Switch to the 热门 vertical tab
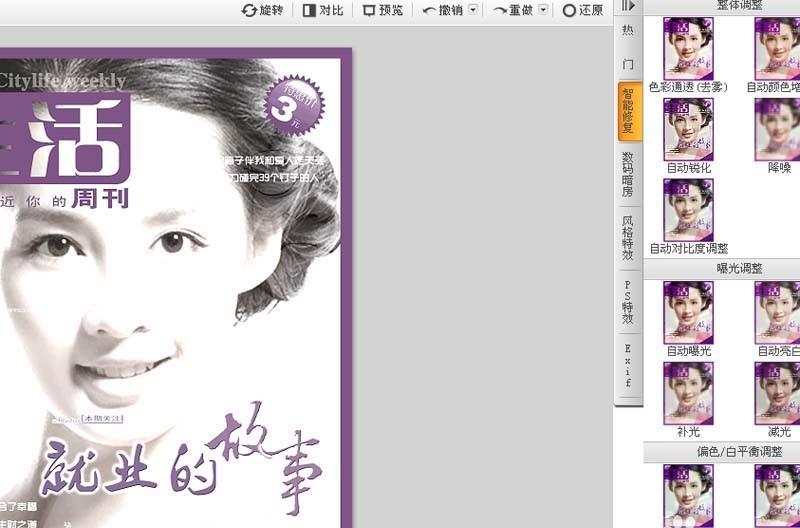 click(x=628, y=47)
